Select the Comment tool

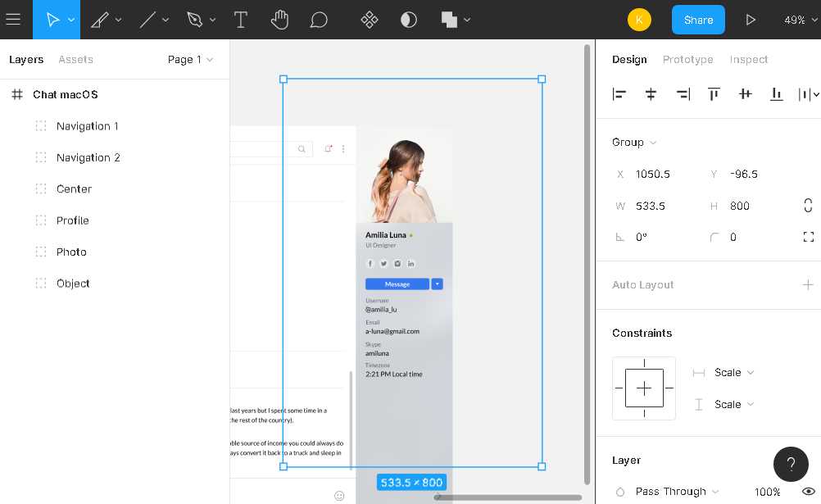(319, 20)
